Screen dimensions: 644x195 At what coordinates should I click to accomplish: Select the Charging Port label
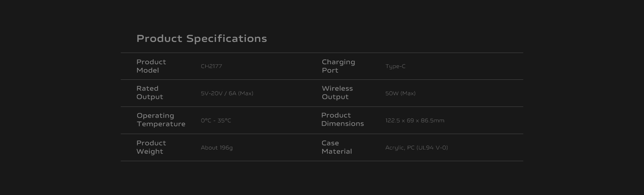(x=338, y=66)
